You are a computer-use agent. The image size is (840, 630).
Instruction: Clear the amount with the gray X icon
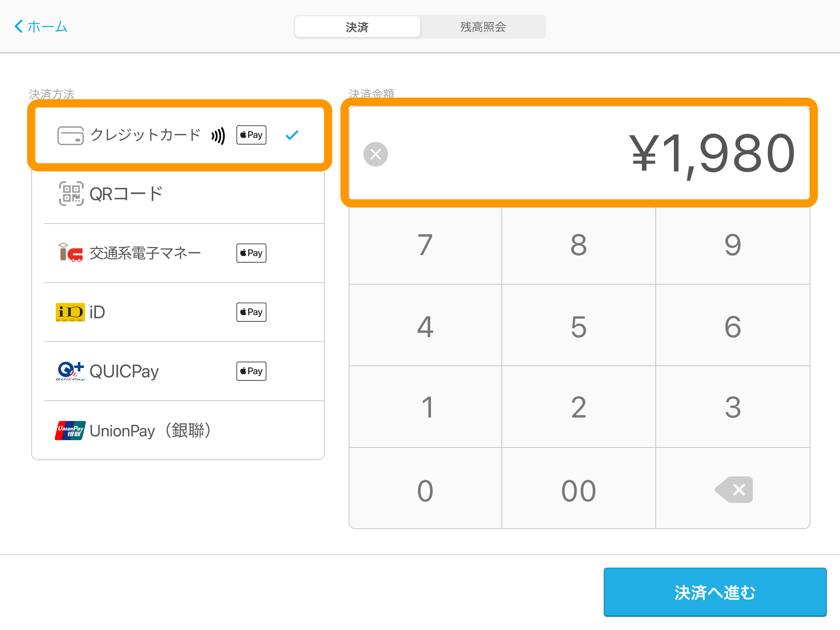[x=375, y=154]
